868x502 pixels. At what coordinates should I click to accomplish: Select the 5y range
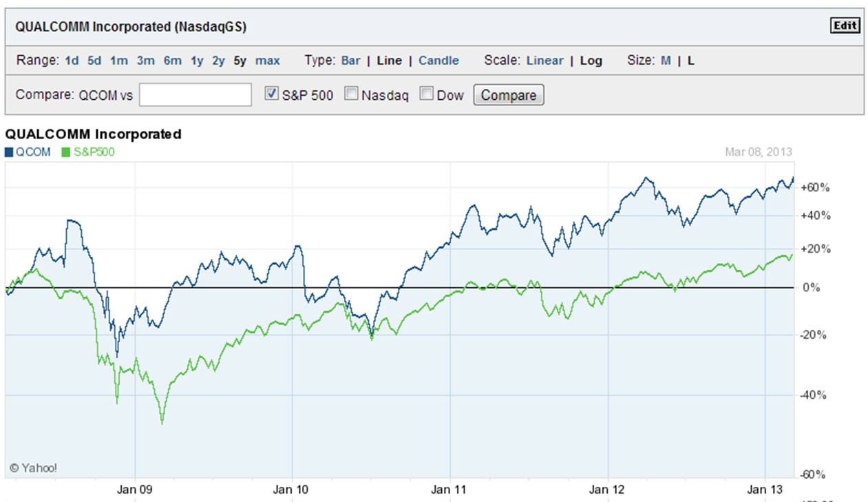240,61
